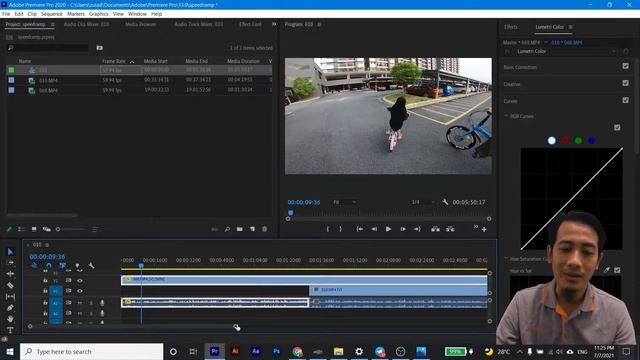Show hidden panel tabs overflow chevrons
This screenshot has height=360, width=640.
[274, 24]
